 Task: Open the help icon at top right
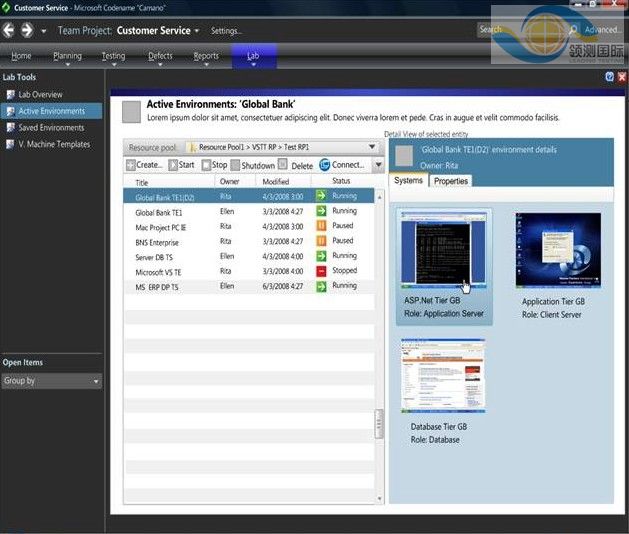pyautogui.click(x=609, y=76)
